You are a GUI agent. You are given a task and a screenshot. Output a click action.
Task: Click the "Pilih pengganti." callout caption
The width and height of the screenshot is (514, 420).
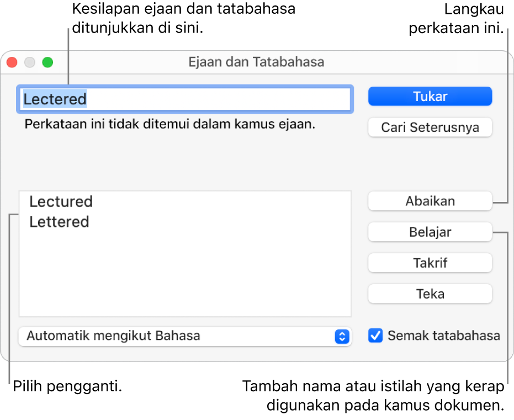pos(67,386)
